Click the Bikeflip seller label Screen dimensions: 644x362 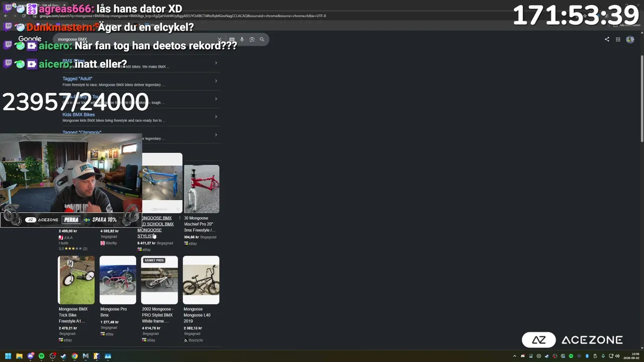click(x=109, y=243)
